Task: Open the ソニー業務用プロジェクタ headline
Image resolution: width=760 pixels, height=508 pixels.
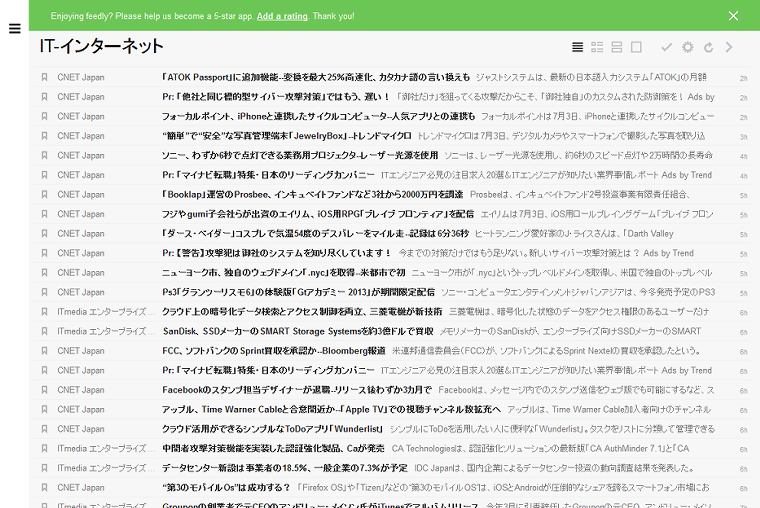Action: 300,155
